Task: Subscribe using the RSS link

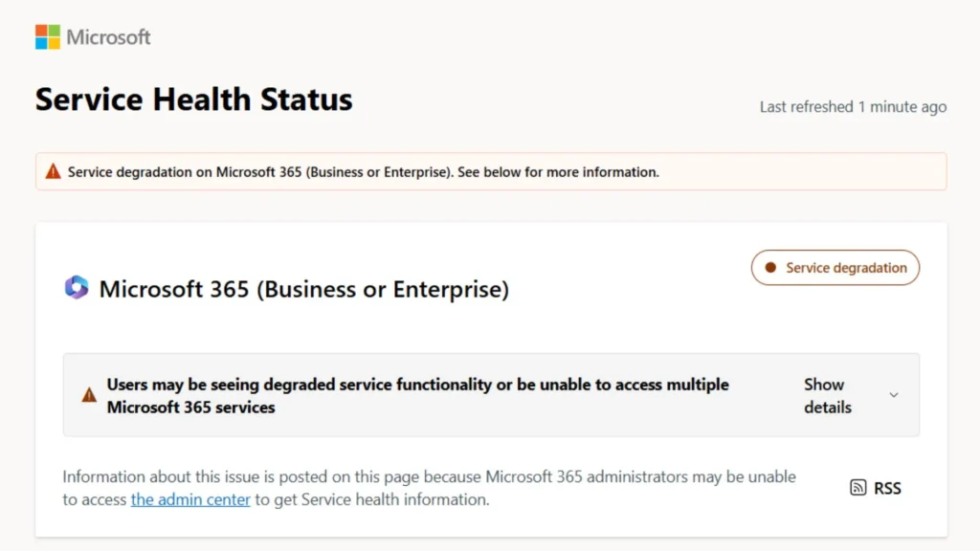Action: pyautogui.click(x=886, y=488)
